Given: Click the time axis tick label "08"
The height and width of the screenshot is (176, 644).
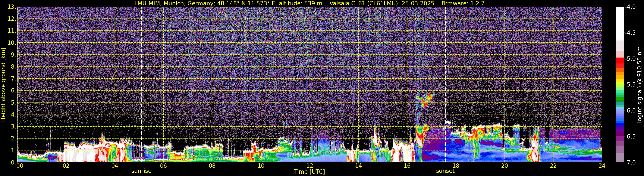Looking at the screenshot, I should [x=212, y=166].
